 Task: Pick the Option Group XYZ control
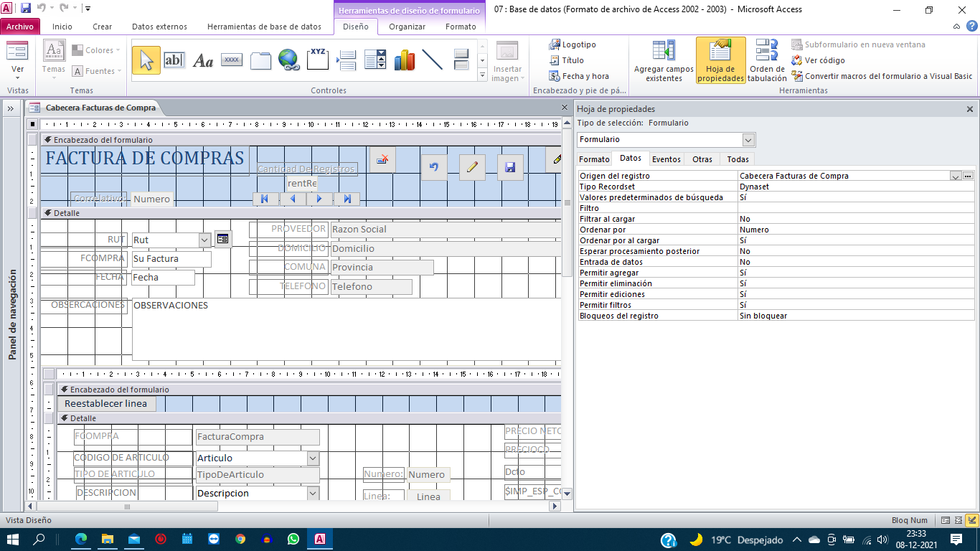click(318, 60)
